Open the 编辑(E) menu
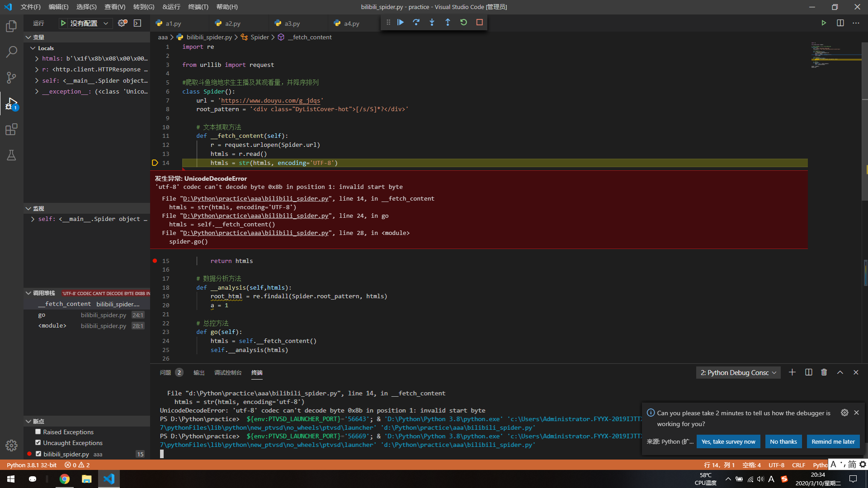Image resolution: width=868 pixels, height=488 pixels. [58, 7]
